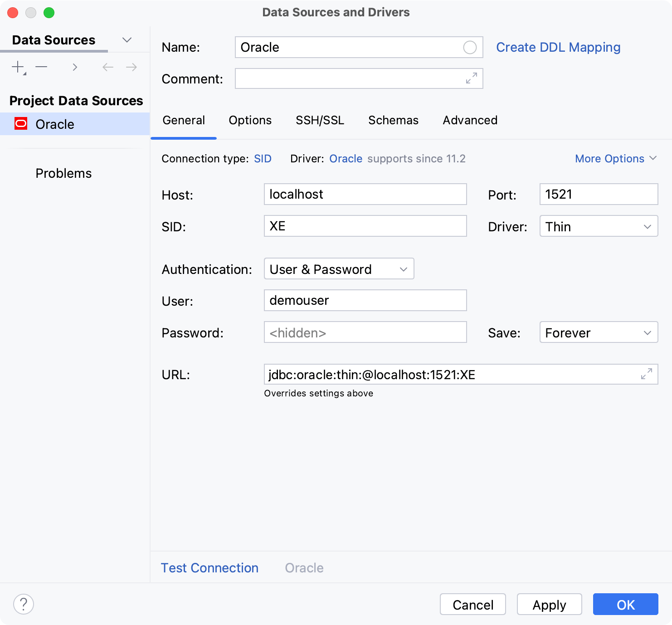Image resolution: width=672 pixels, height=625 pixels.
Task: Expand the URL field editor
Action: (x=647, y=374)
